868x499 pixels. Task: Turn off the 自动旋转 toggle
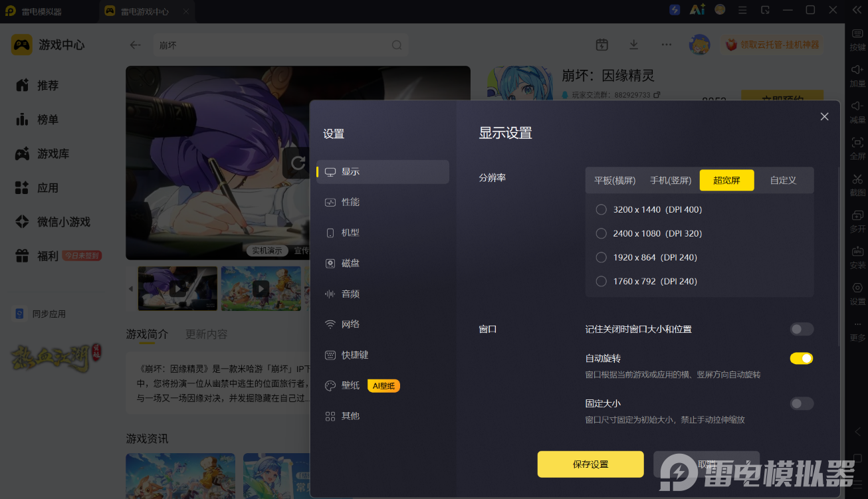point(802,358)
